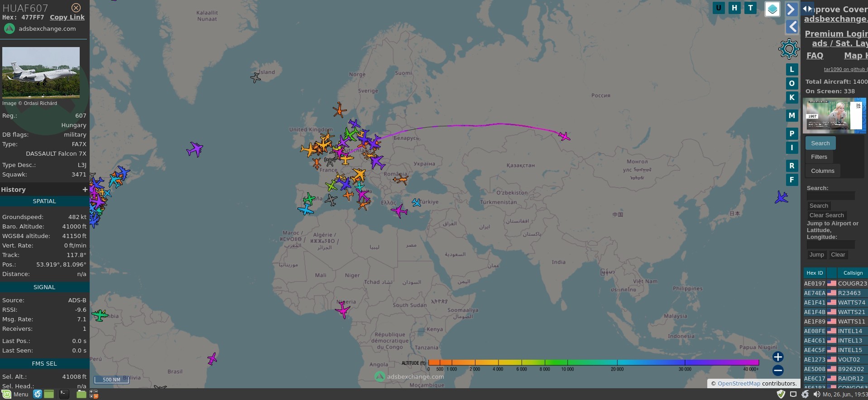
Task: Toggle the L labels map button
Action: click(791, 69)
